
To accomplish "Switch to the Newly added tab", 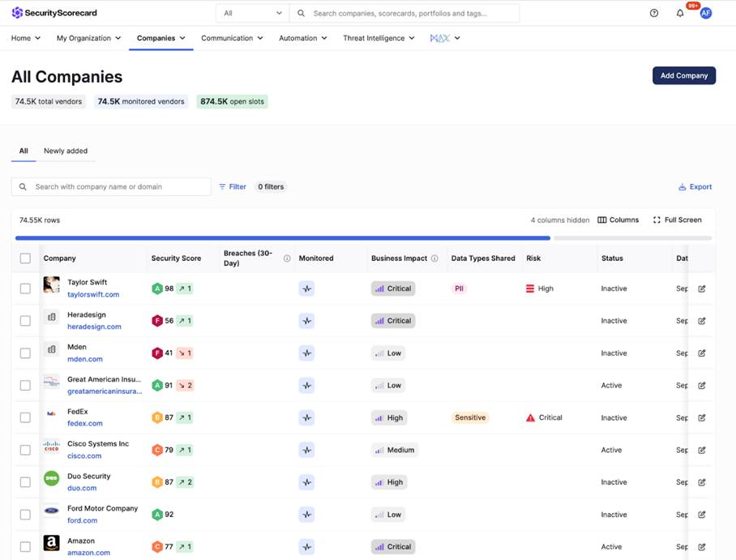I will pyautogui.click(x=66, y=151).
